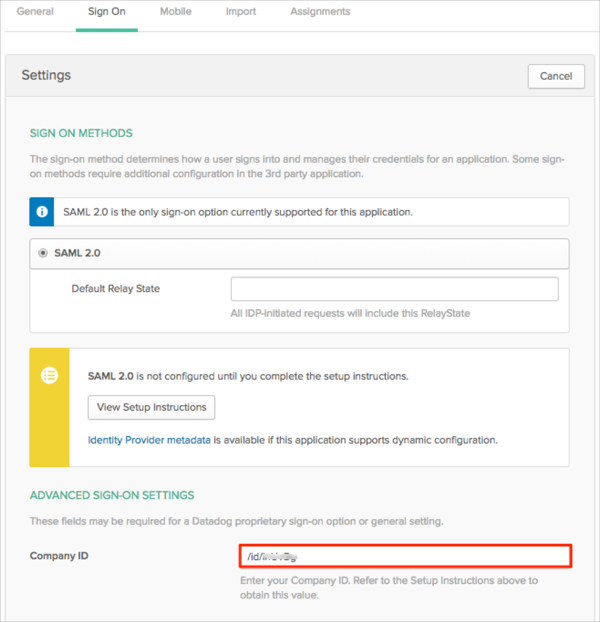Open the Identity Provider metadata link
The image size is (600, 622).
pyautogui.click(x=149, y=439)
